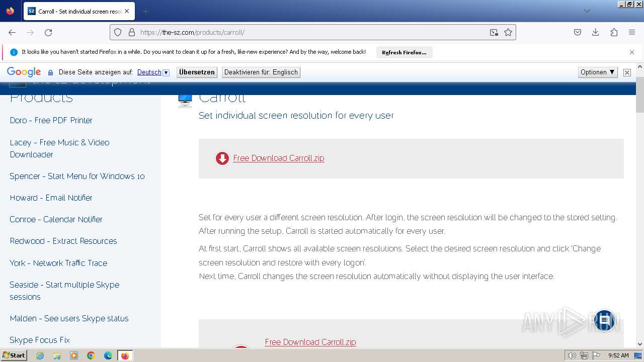Screen dimensions: 644x362
Task: Select Deutsch language link
Action: 149,72
